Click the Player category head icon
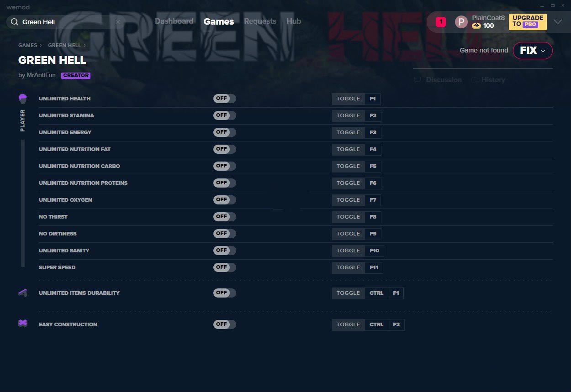The image size is (571, 392). point(23,99)
